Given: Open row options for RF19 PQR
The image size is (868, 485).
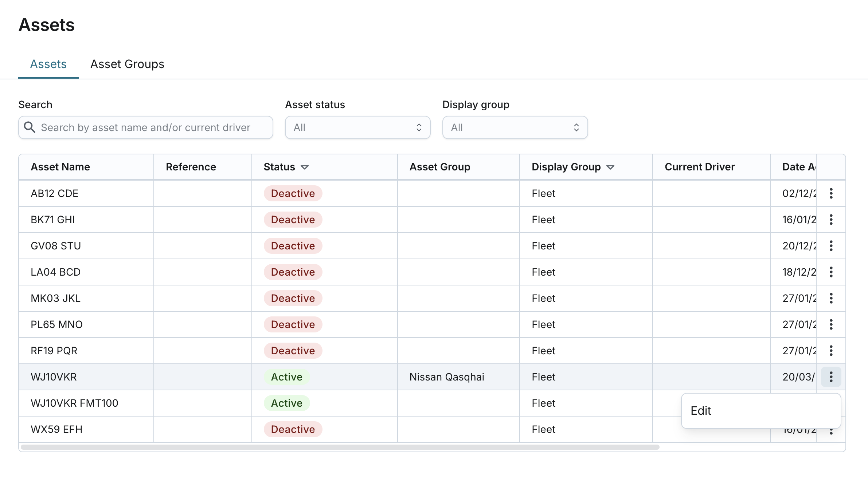Looking at the screenshot, I should 831,351.
